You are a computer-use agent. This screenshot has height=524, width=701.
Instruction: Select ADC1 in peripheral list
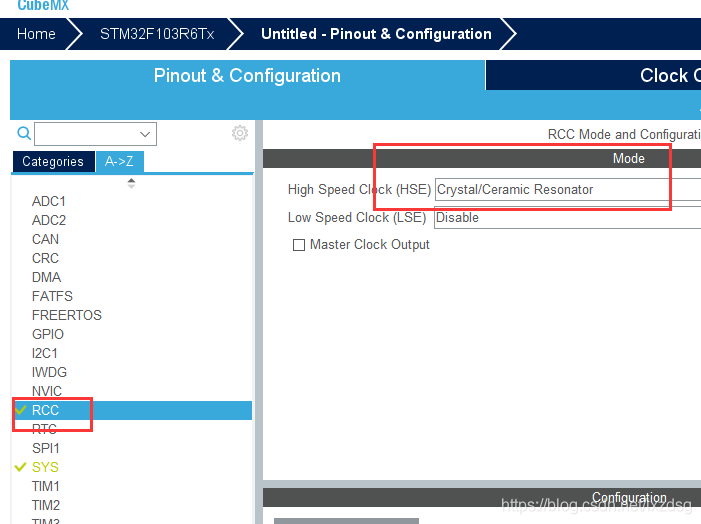49,202
